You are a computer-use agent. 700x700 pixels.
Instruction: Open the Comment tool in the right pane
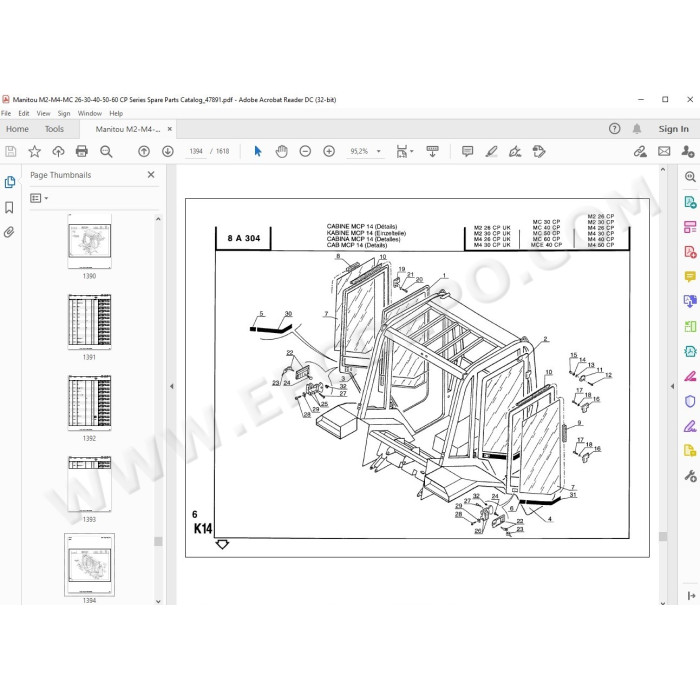pos(690,277)
